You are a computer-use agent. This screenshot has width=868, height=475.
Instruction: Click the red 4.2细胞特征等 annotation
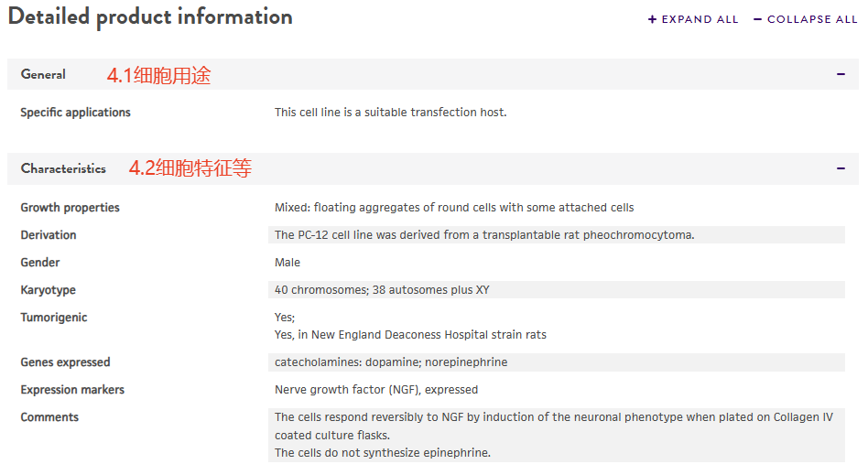tap(190, 168)
